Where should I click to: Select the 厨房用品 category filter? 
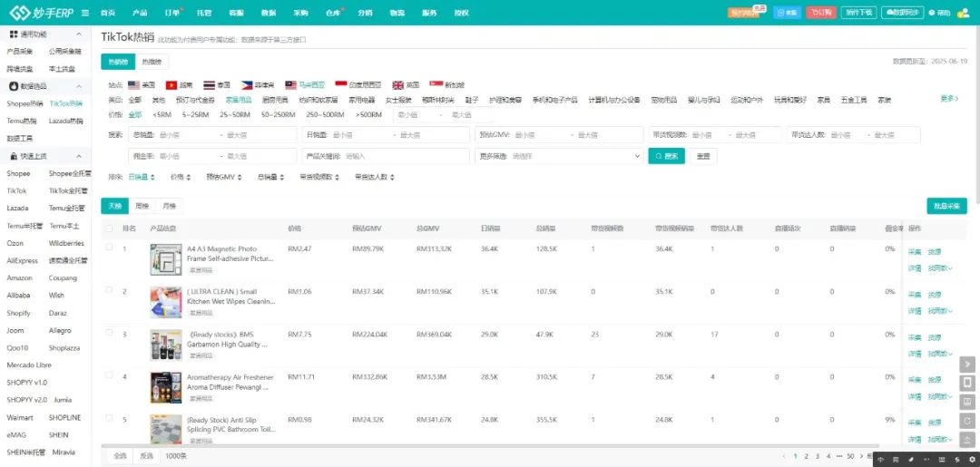click(x=275, y=100)
